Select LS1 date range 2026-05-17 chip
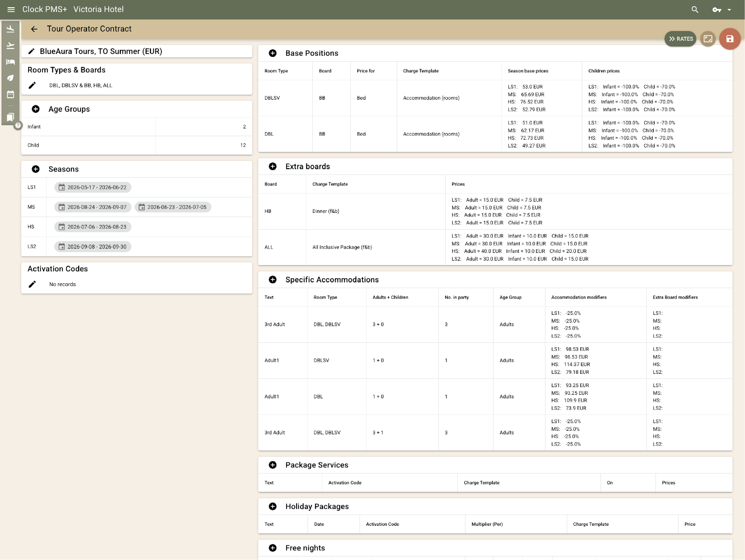The image size is (745, 560). click(92, 187)
